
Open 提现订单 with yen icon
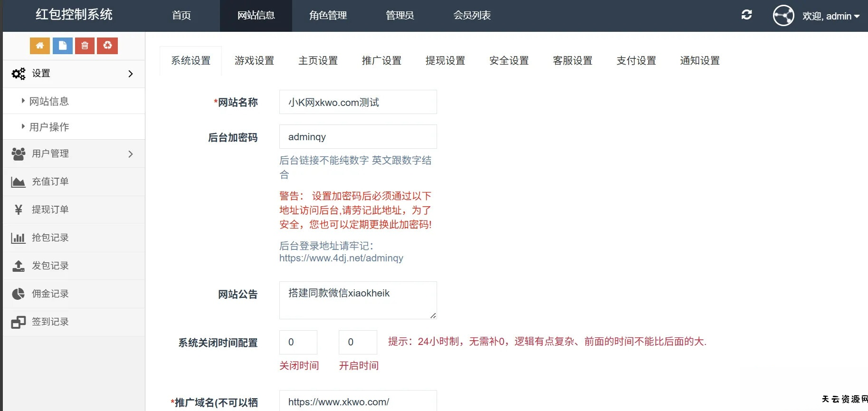[50, 210]
